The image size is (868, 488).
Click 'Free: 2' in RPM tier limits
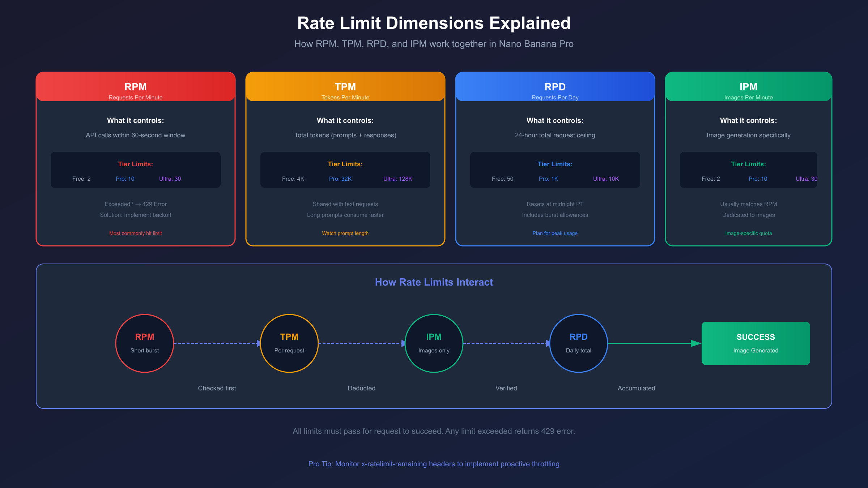tap(81, 179)
